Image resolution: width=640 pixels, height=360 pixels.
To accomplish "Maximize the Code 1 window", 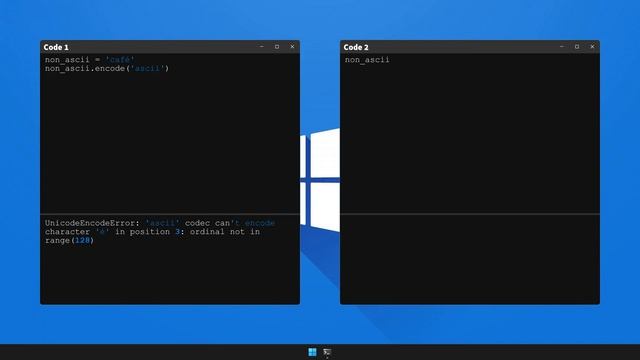I will (277, 47).
